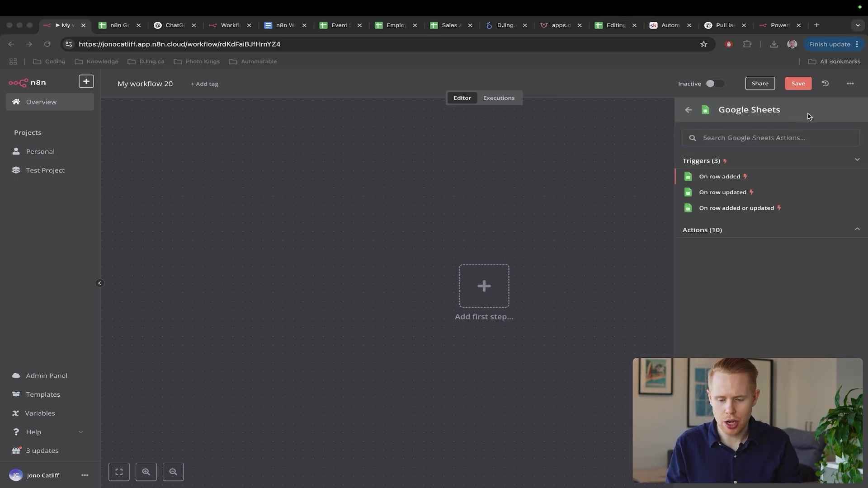The width and height of the screenshot is (868, 488).
Task: Click the plus icon beside n8n logo
Action: (x=86, y=81)
